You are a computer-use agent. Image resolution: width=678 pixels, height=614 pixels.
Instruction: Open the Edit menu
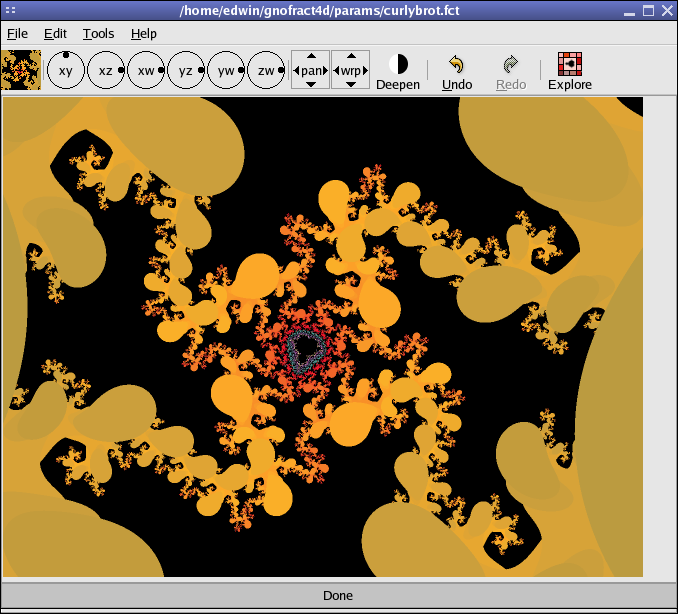[55, 34]
